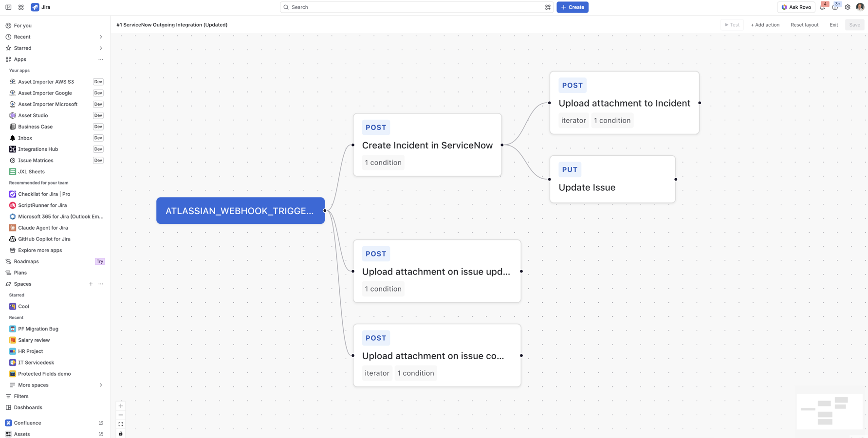Expand the Recent section chevron
The image size is (868, 438).
pos(101,37)
